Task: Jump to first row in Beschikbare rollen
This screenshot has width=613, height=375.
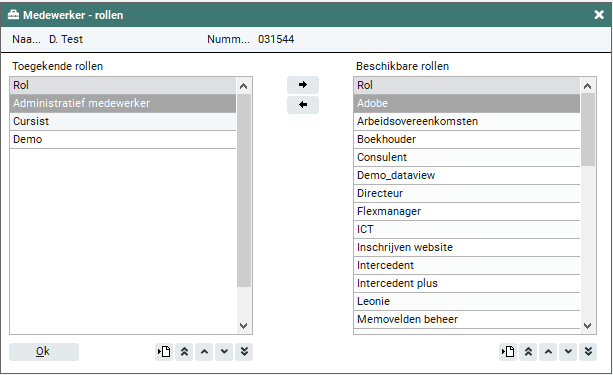Action: click(528, 352)
